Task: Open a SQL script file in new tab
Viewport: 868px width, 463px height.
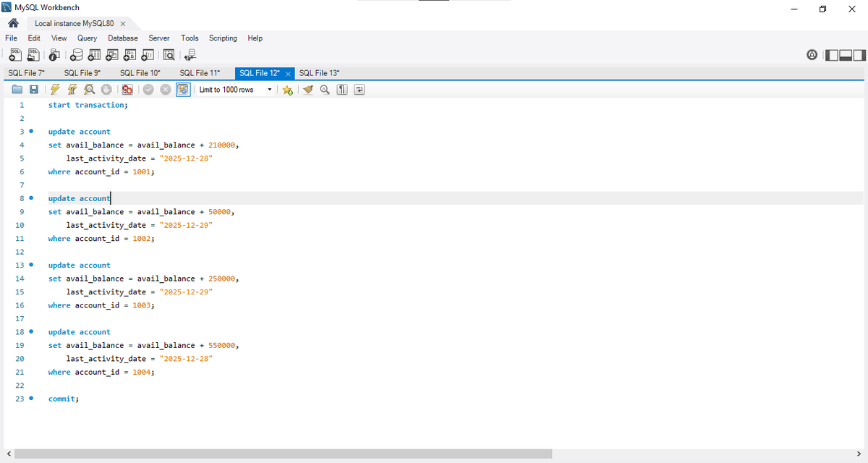Action: pos(33,54)
